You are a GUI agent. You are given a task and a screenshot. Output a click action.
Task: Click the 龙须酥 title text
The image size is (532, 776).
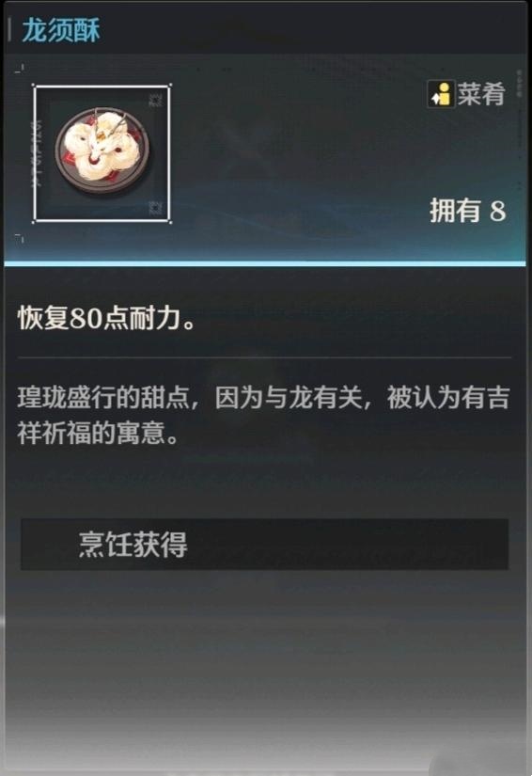tap(61, 30)
